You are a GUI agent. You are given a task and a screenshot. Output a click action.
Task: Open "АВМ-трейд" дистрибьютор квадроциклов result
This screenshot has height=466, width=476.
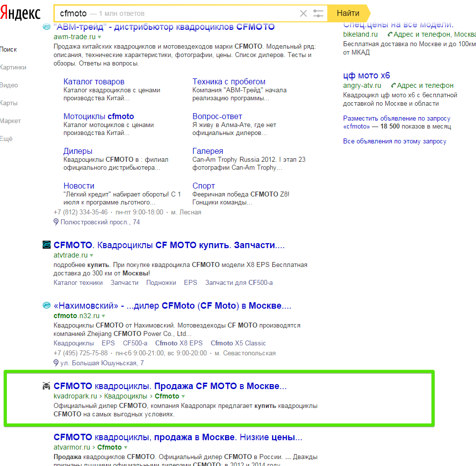tap(164, 27)
